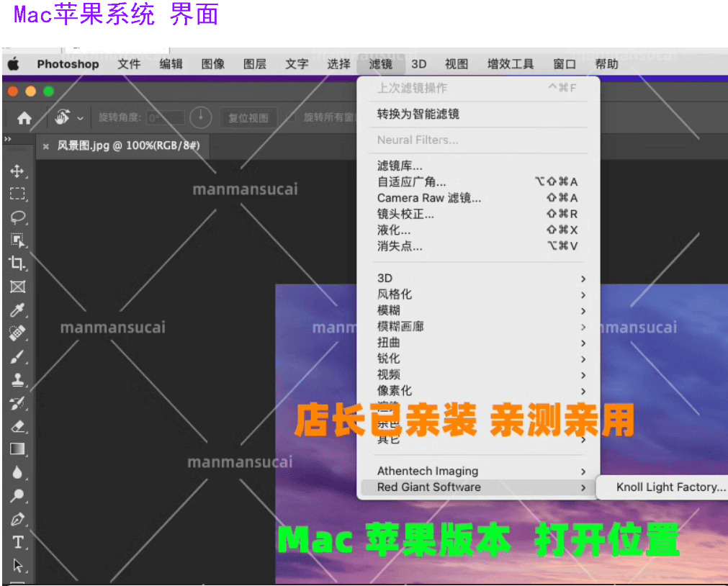Adjust the rotation angle dial
This screenshot has height=586, width=728.
(201, 117)
